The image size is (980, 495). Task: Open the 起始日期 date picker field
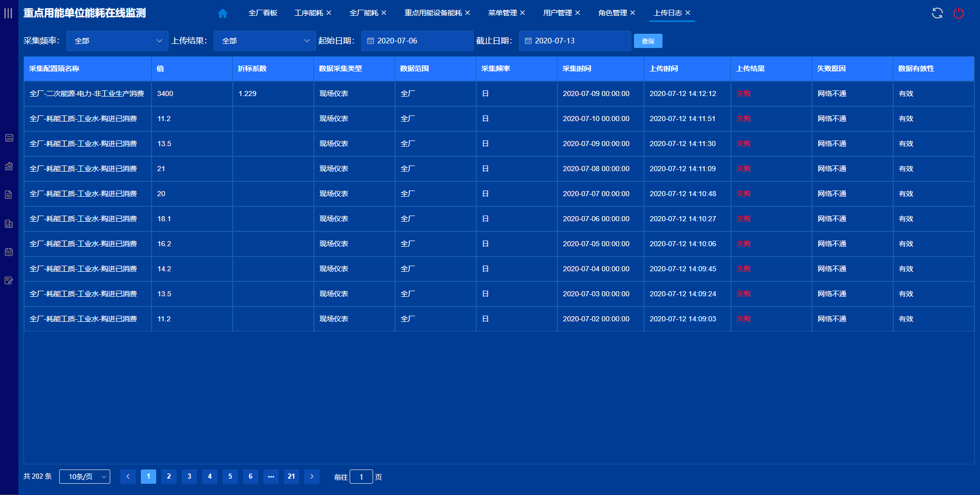(418, 41)
